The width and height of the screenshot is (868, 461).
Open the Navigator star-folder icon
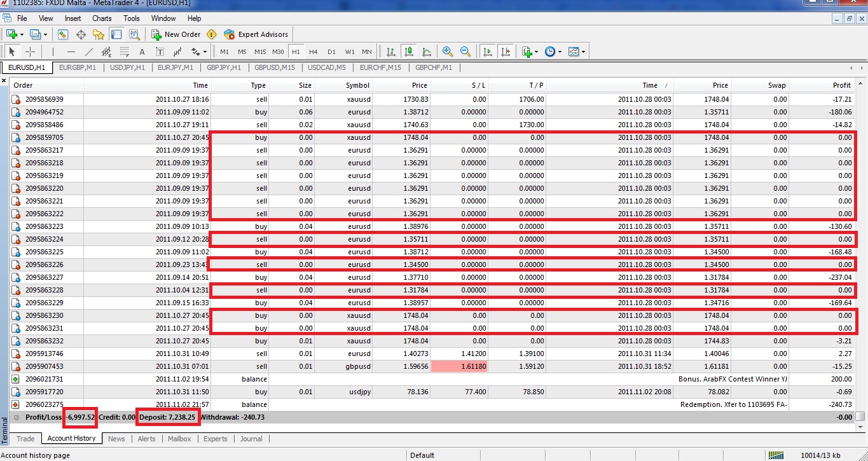tap(99, 34)
